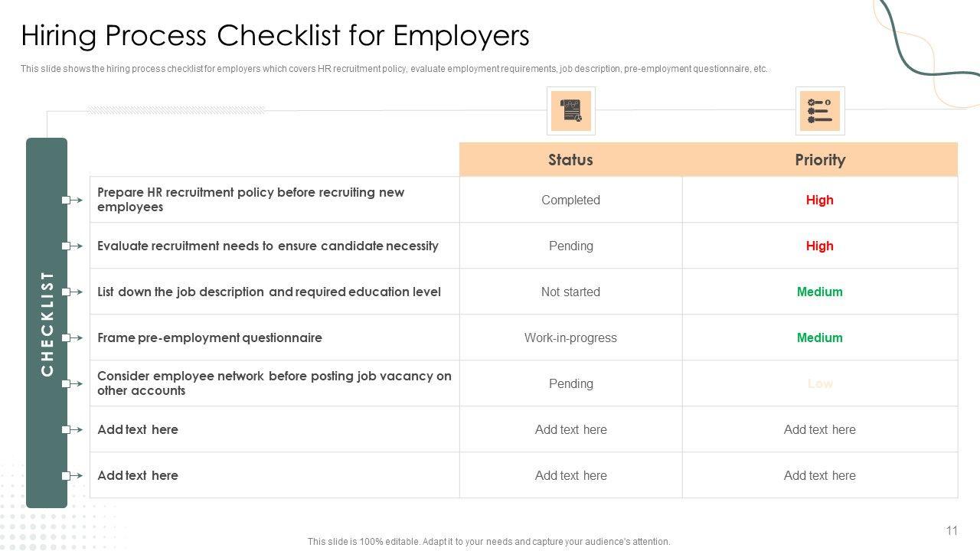Viewport: 980px width, 551px height.
Task: Click the Work-in-progress status cell
Action: (x=570, y=338)
